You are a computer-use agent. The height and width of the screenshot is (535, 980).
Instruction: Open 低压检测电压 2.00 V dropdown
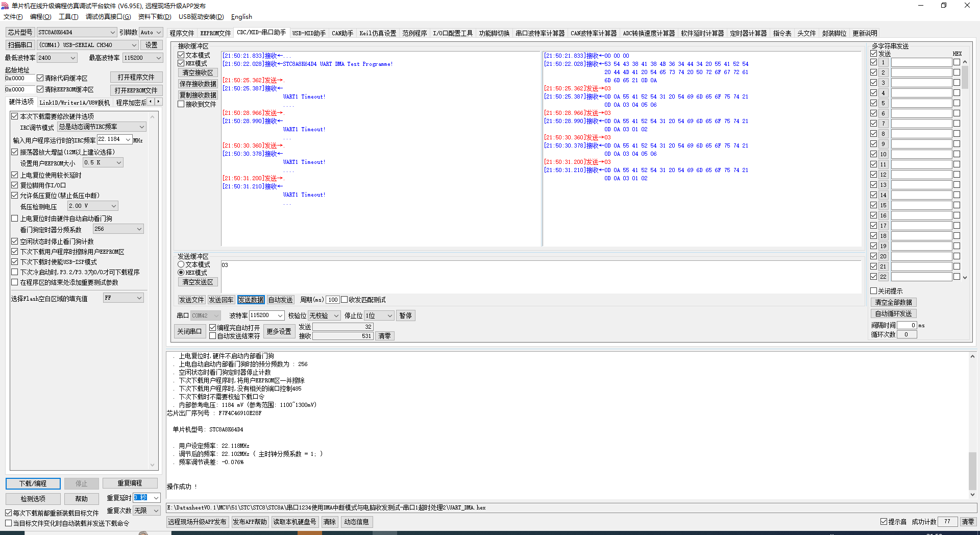[92, 206]
